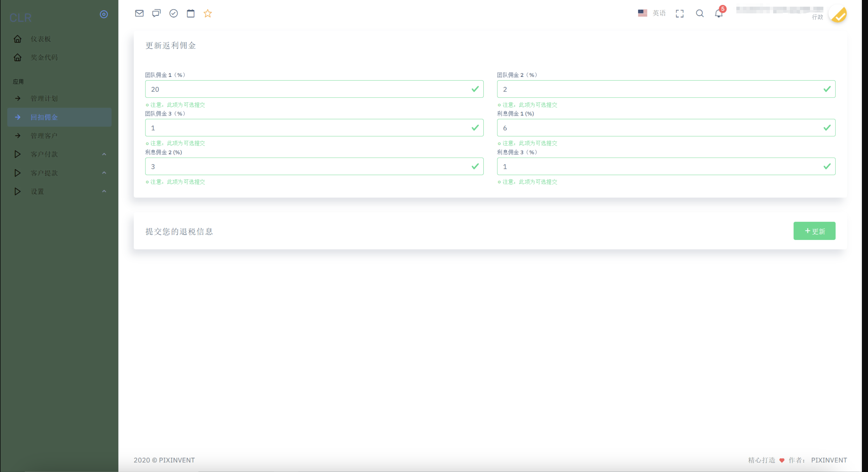
Task: Click chevron beside 客户付款
Action: tap(104, 154)
